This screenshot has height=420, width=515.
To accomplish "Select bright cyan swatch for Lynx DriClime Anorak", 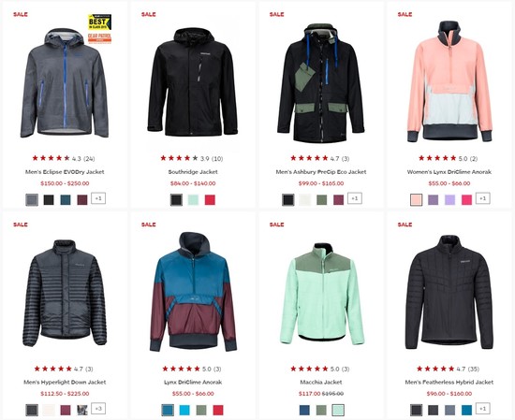I will click(x=184, y=410).
